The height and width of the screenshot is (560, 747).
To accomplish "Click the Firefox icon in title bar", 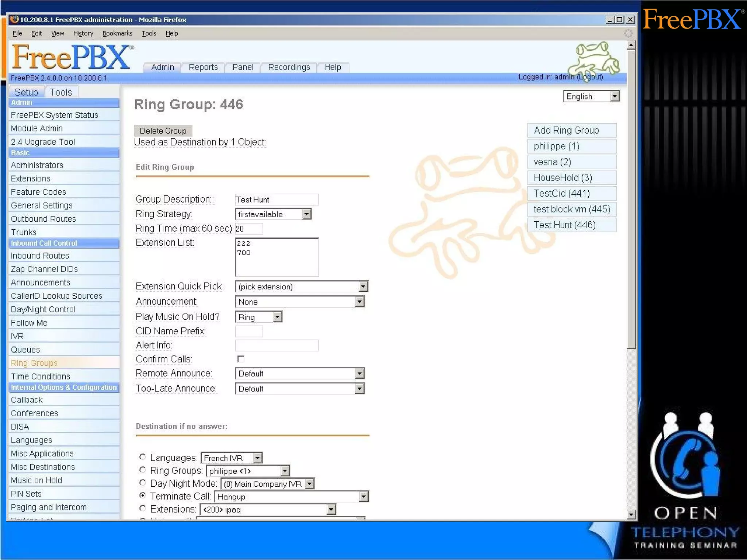I will pos(14,19).
